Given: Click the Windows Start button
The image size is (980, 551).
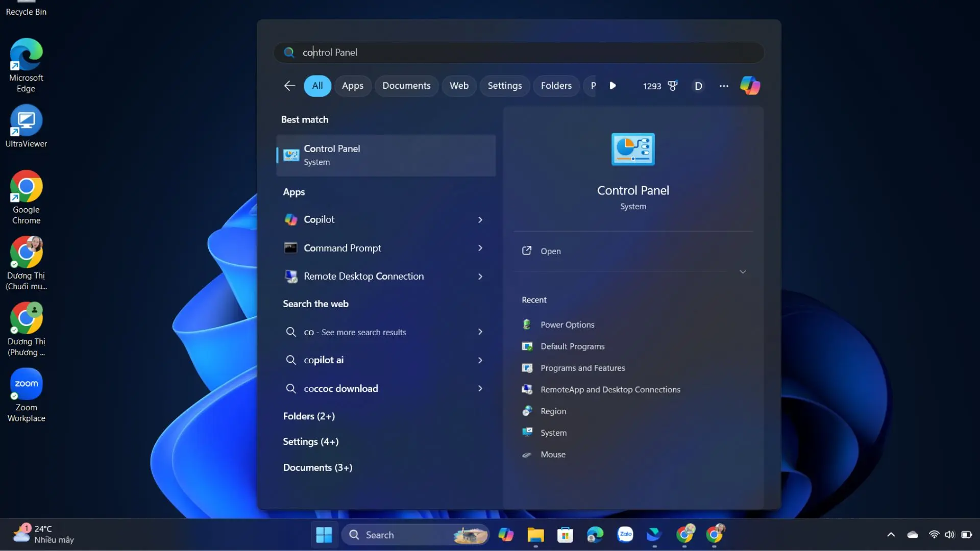Looking at the screenshot, I should click(324, 535).
